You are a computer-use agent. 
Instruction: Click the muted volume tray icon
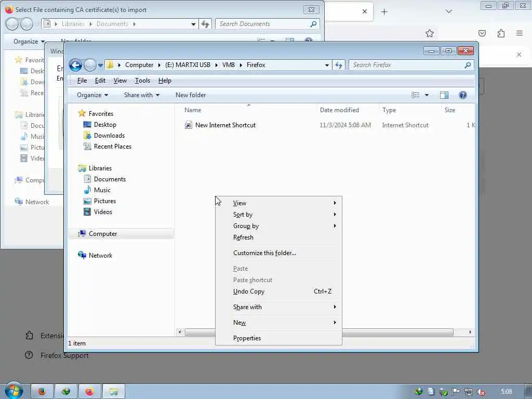(481, 392)
